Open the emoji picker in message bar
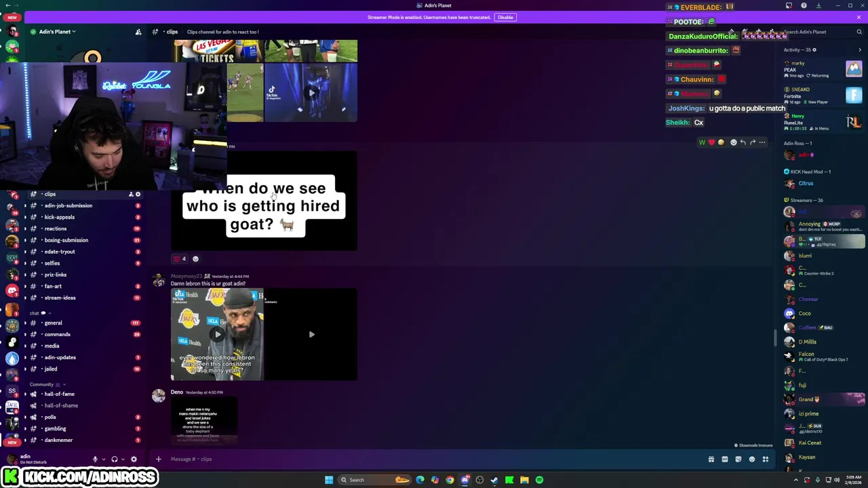 coord(752,460)
